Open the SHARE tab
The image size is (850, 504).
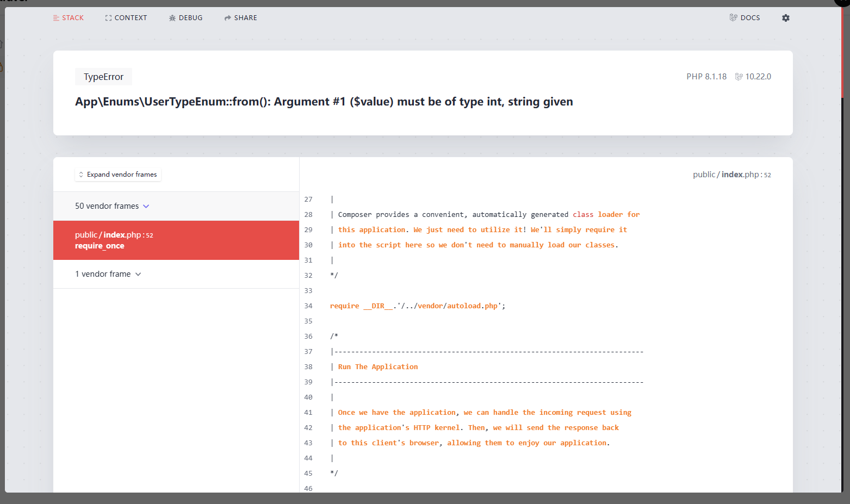245,17
